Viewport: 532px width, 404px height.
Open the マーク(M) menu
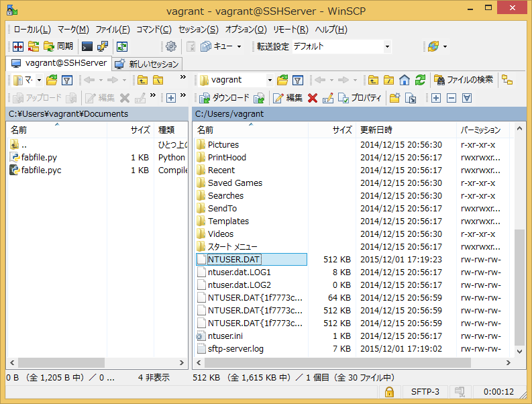73,30
